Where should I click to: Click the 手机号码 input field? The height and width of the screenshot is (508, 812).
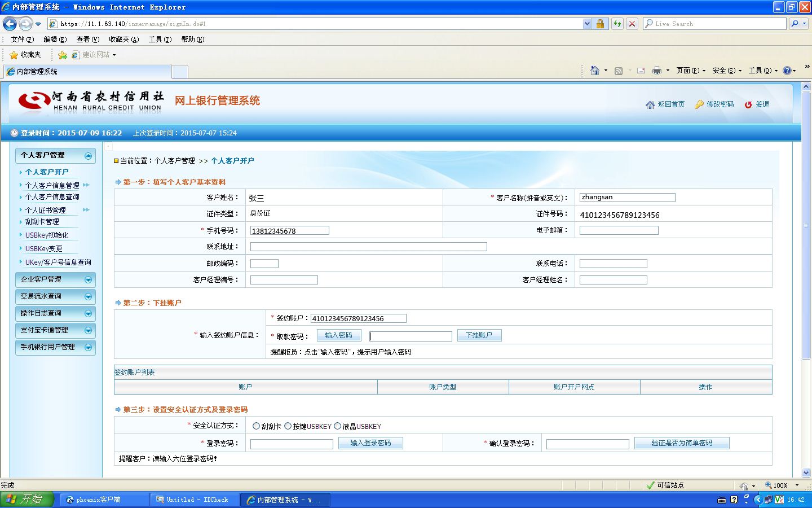click(x=290, y=230)
